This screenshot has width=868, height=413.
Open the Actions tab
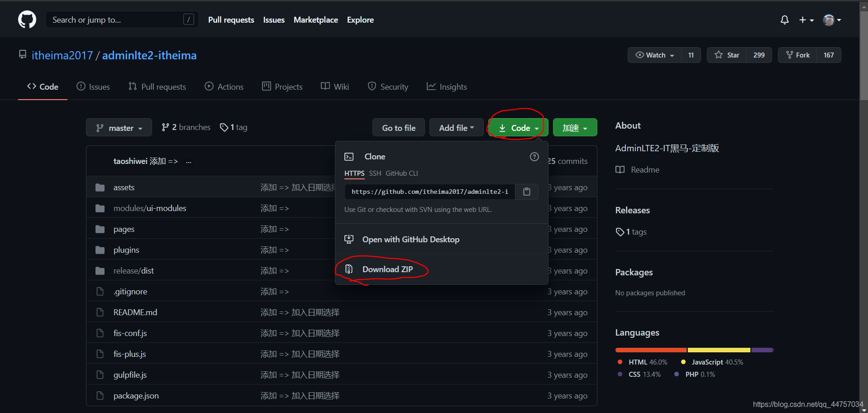pos(224,86)
